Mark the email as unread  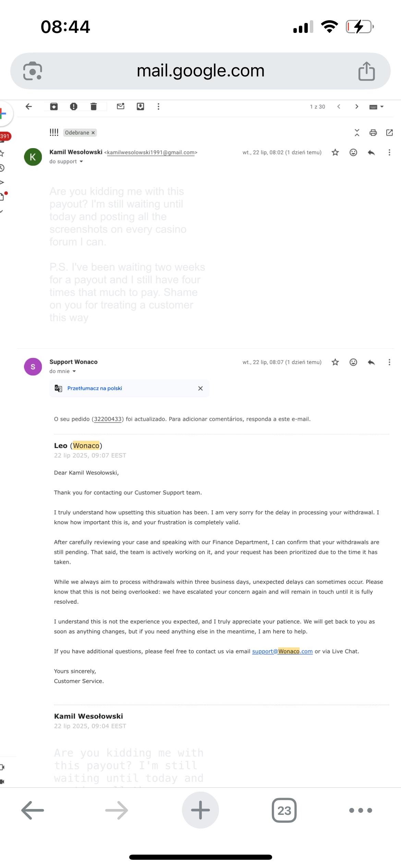pos(121,107)
